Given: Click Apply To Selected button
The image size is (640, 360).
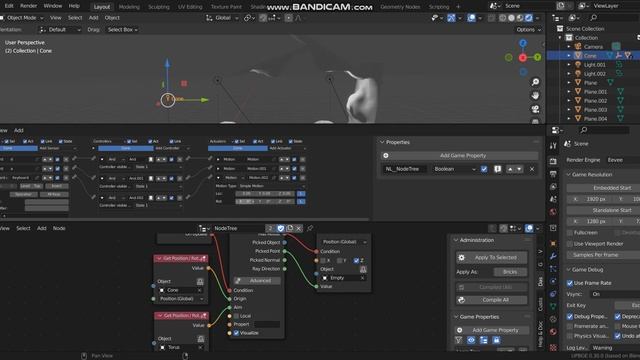Looking at the screenshot, I should (x=491, y=258).
